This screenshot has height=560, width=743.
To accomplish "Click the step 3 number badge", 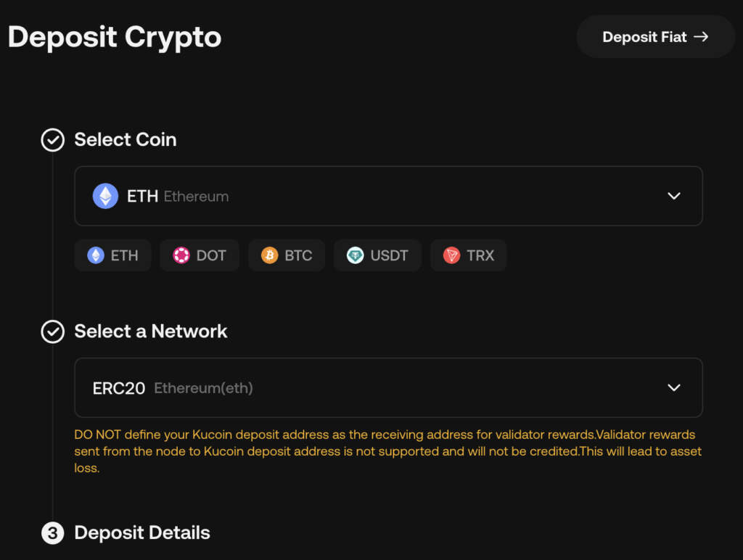I will pyautogui.click(x=52, y=533).
